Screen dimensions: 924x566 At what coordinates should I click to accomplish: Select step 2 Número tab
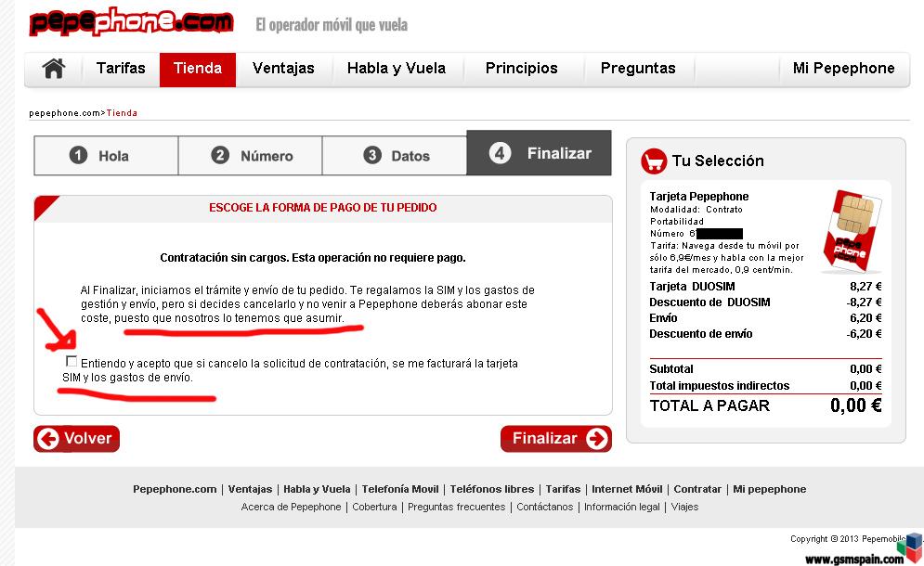pos(251,156)
